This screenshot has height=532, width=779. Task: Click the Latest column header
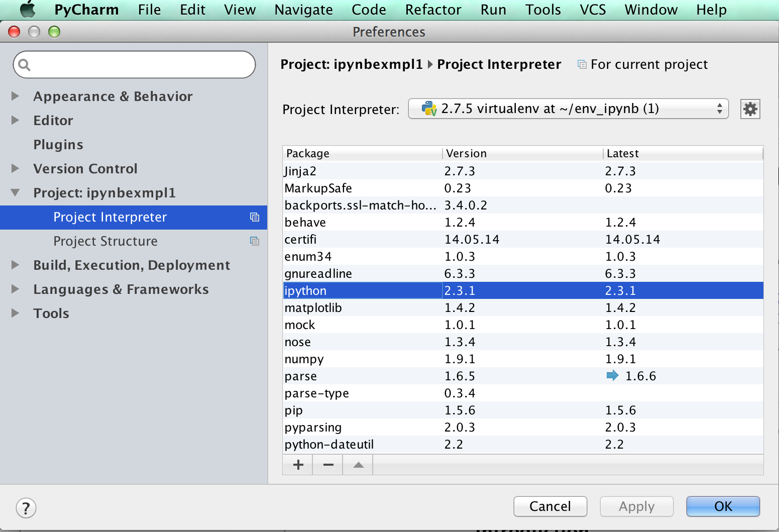point(683,153)
